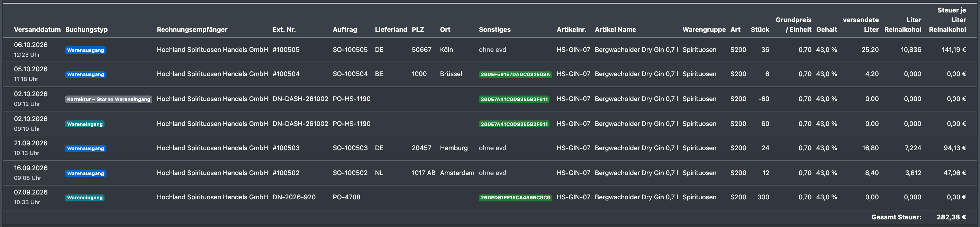This screenshot has height=227, width=980.
Task: Click Warenausgang badge dated 16.09.2026
Action: (x=85, y=173)
